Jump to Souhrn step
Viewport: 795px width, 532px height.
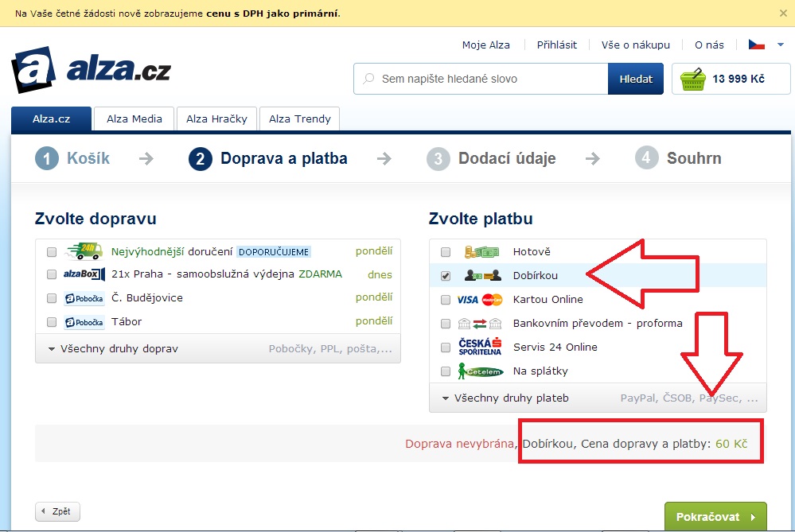pos(694,158)
